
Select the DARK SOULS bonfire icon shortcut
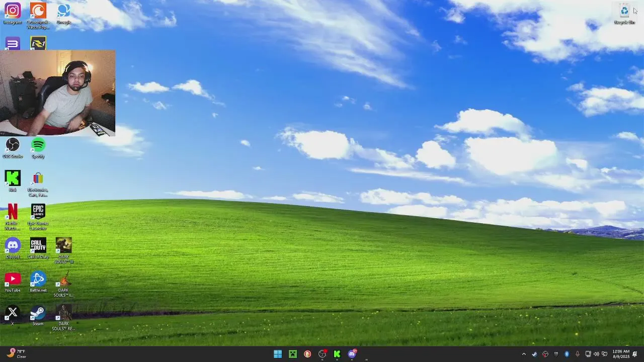63,284
